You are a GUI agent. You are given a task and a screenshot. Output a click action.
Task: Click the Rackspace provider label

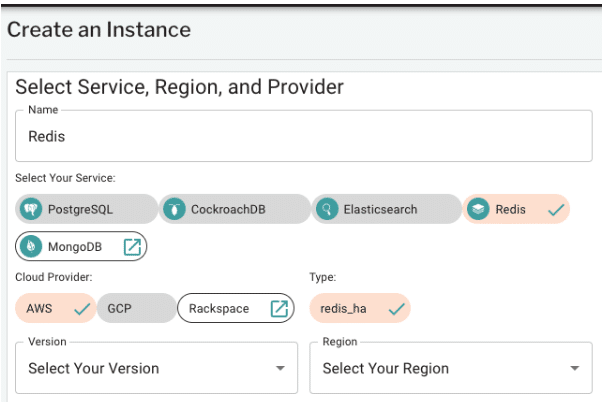219,308
